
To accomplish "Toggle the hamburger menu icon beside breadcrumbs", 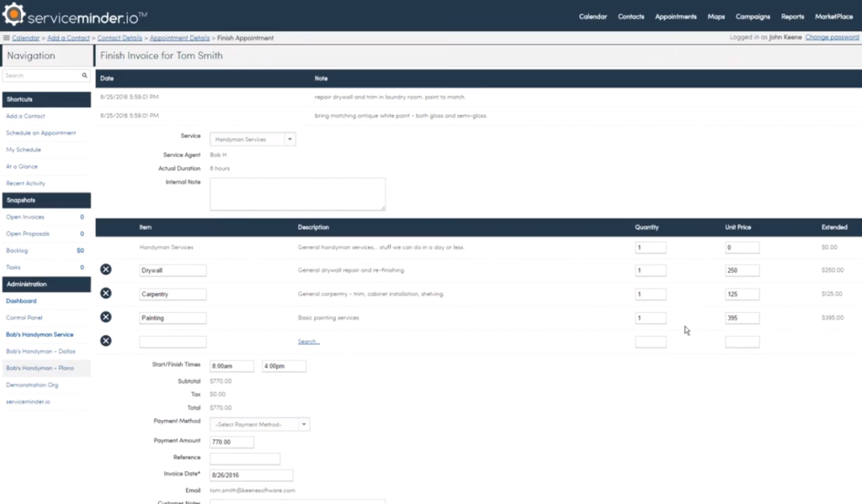I will click(x=6, y=38).
